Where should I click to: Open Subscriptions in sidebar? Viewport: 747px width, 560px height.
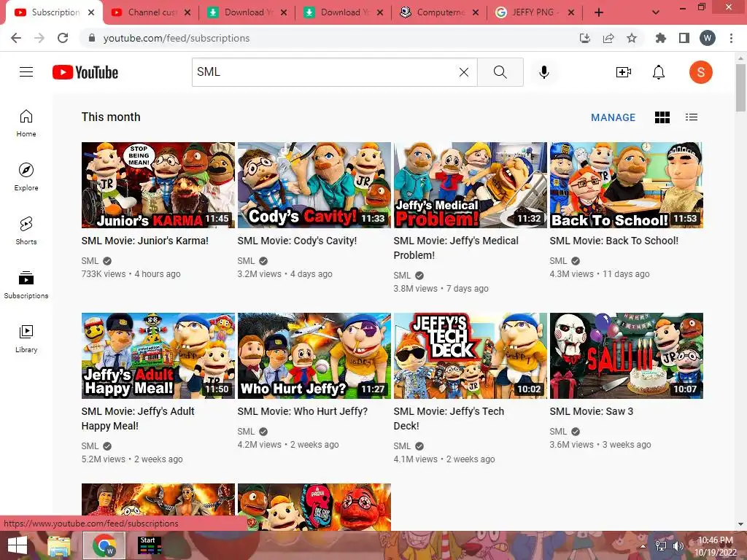[x=26, y=284]
